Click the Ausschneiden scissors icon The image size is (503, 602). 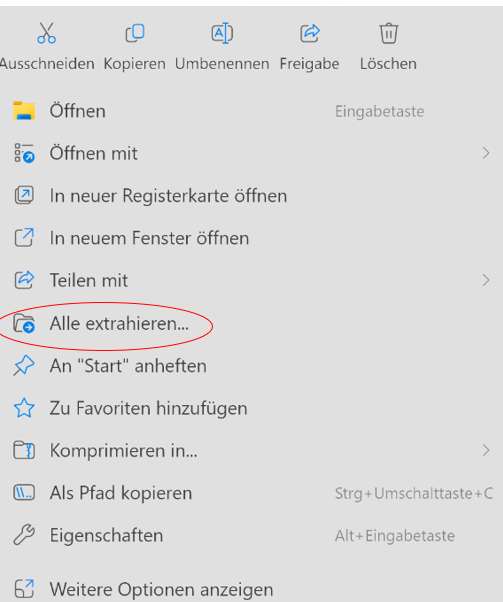click(x=46, y=33)
